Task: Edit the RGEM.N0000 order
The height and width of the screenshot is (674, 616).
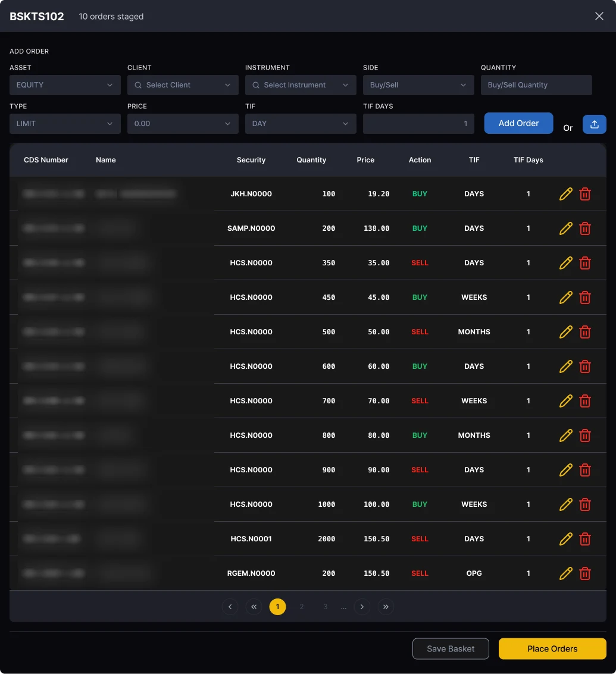Action: pyautogui.click(x=565, y=573)
